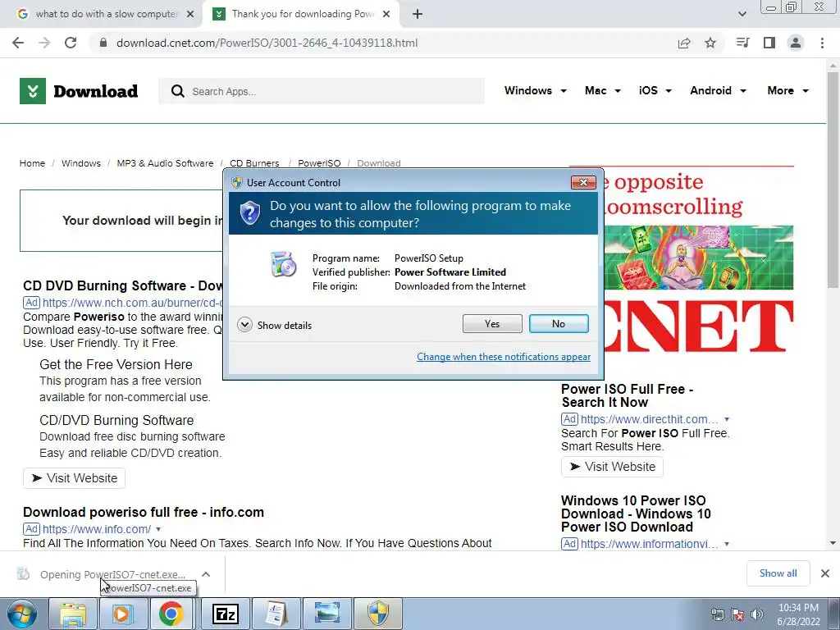The image size is (840, 630).
Task: Open the Mac dropdown menu
Action: 603,90
